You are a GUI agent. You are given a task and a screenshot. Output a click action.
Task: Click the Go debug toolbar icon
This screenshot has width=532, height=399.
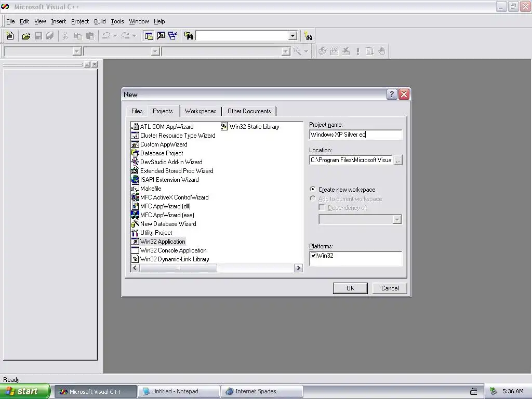(369, 51)
